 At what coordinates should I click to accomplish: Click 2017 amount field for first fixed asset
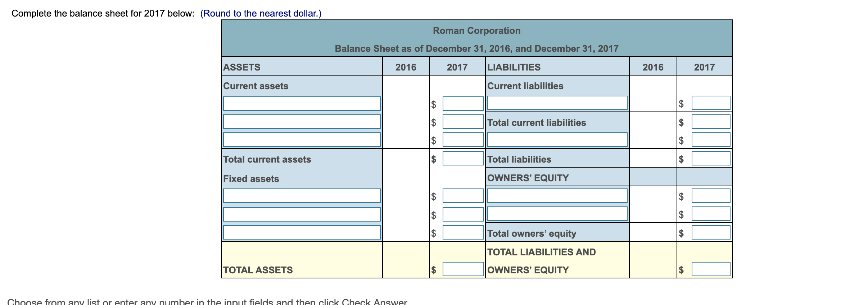pyautogui.click(x=463, y=196)
